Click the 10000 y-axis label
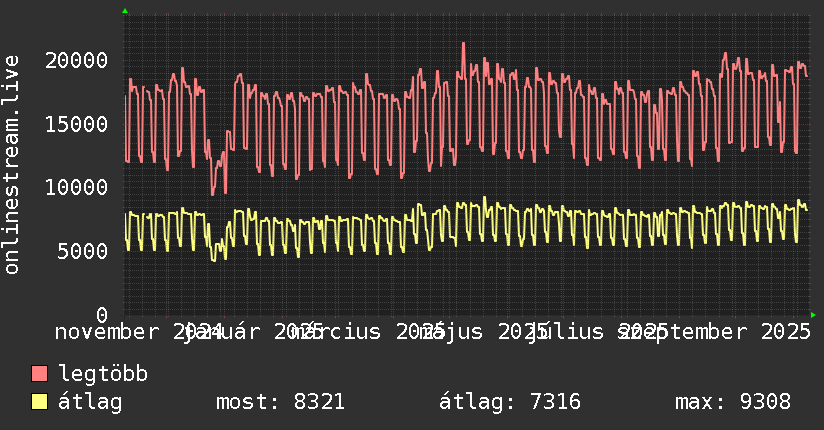 click(x=76, y=188)
